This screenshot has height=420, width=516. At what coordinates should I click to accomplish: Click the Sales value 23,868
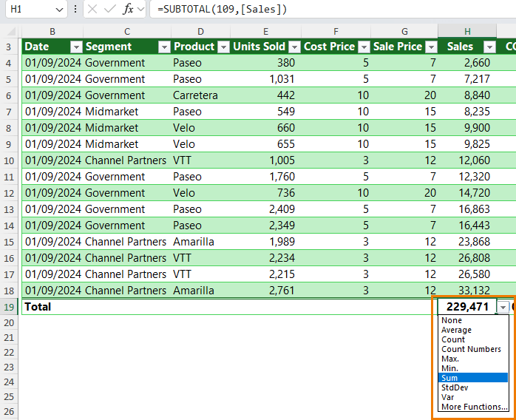coord(467,242)
